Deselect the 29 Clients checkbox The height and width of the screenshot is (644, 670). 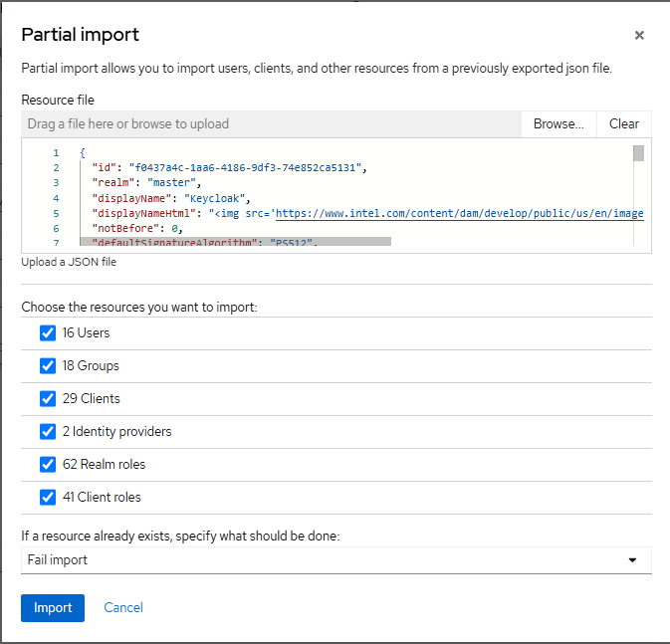[x=48, y=399]
